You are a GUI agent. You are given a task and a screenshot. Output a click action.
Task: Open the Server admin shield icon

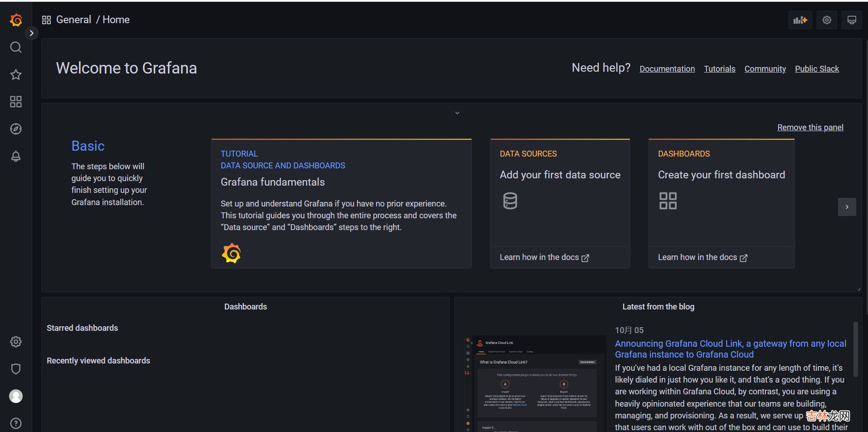point(16,369)
